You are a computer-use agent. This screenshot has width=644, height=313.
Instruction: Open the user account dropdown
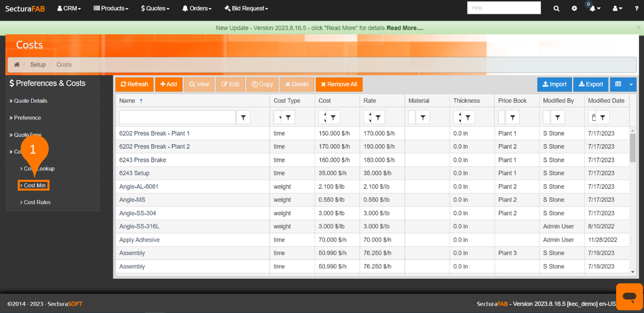click(x=617, y=8)
